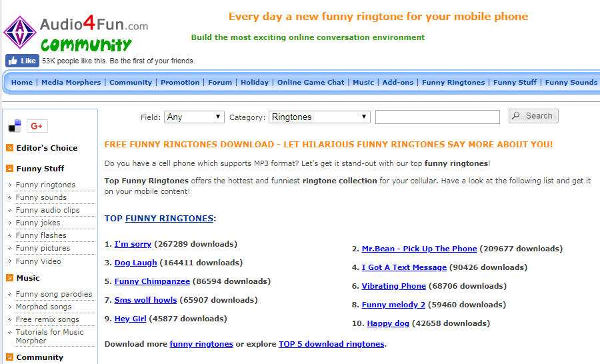
Task: Click the Funny Stuff arrow icon
Action: point(9,169)
